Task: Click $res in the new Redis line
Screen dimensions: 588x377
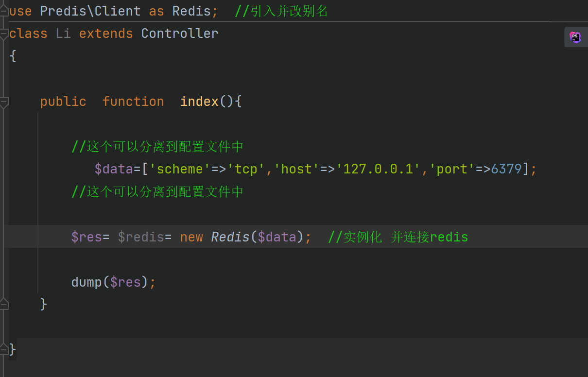Action: (86, 237)
